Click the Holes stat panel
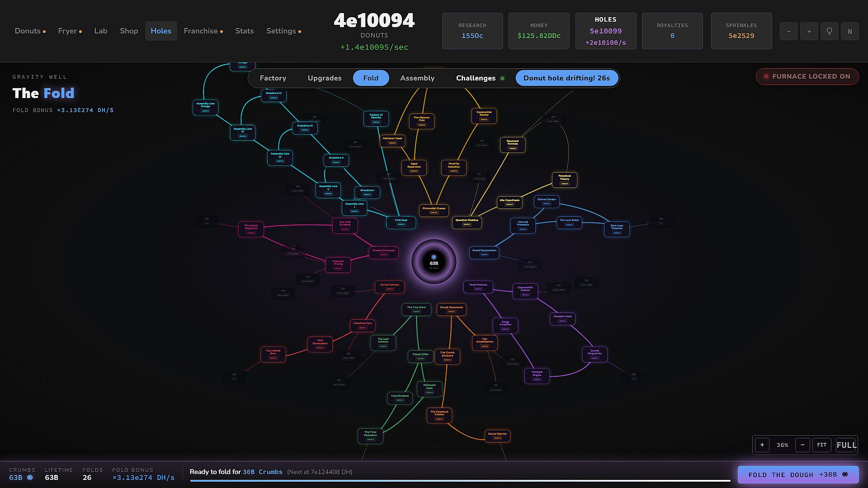This screenshot has height=488, width=868. click(x=605, y=31)
